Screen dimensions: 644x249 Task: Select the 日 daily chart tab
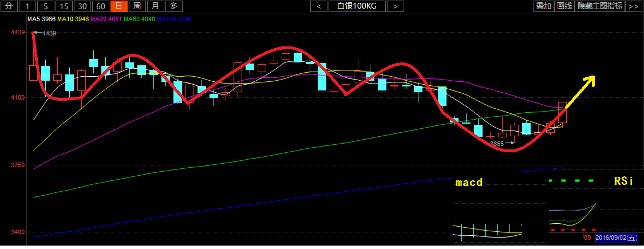pyautogui.click(x=119, y=6)
